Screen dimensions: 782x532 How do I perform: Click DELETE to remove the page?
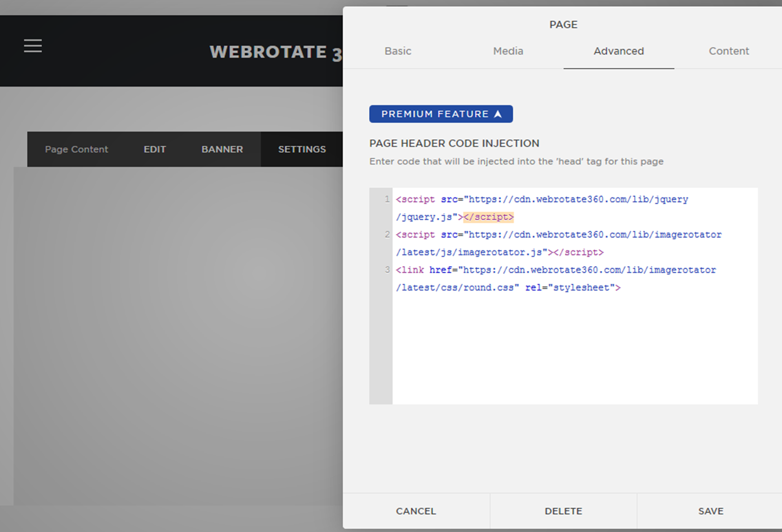563,511
